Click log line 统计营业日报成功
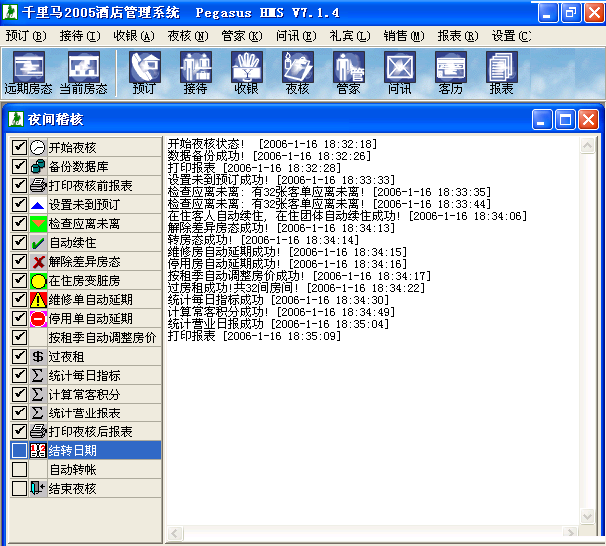The width and height of the screenshot is (606, 546). [278, 323]
